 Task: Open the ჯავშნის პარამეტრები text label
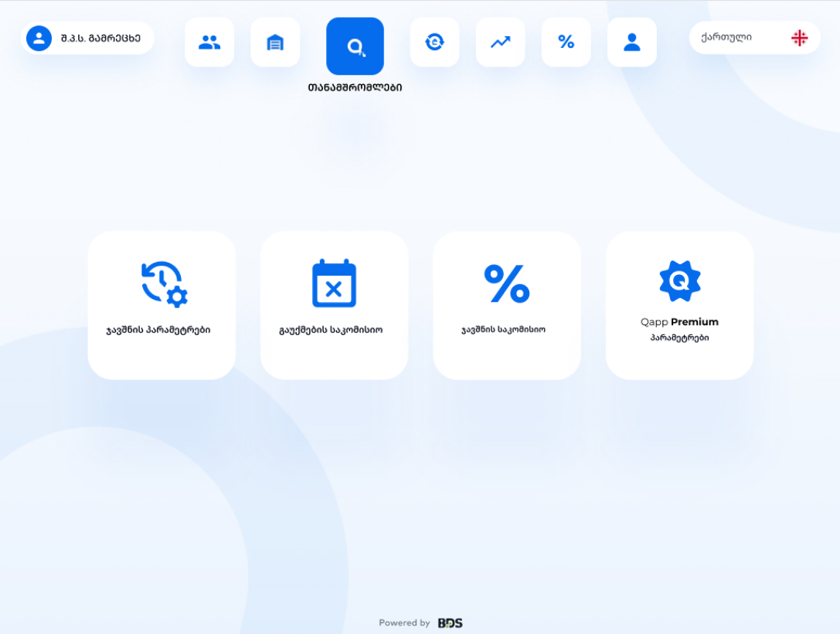[x=158, y=330]
